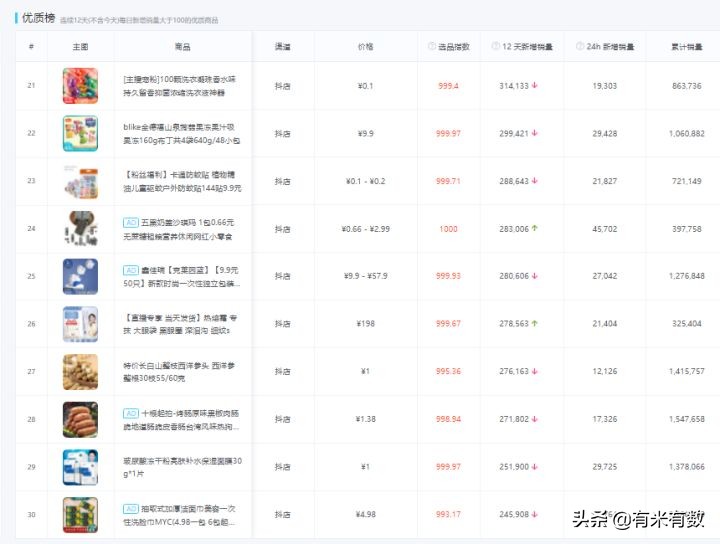Open the laundry beads thumbnail in row 21

tap(80, 86)
